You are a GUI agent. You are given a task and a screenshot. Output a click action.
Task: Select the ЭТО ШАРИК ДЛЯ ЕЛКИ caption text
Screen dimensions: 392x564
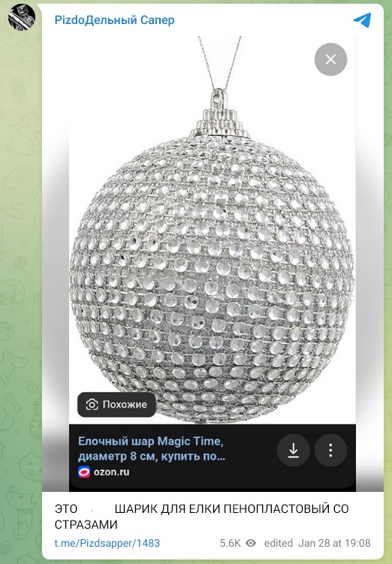click(x=201, y=517)
